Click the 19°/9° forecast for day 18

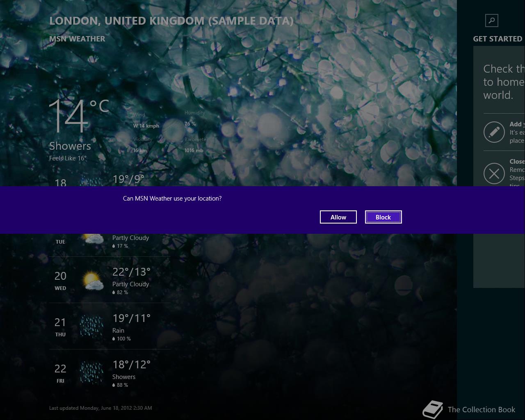[x=128, y=180]
